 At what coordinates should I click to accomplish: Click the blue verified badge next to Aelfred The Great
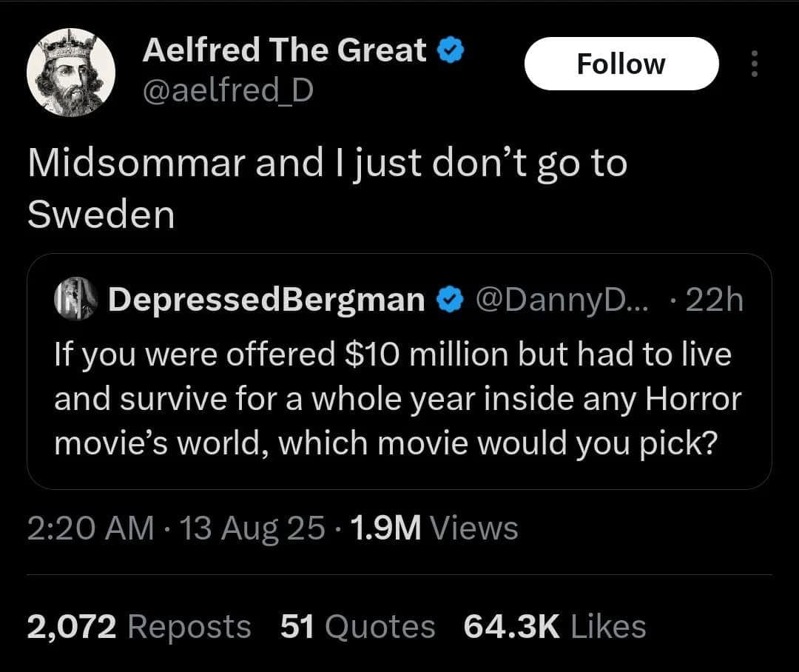coord(451,50)
